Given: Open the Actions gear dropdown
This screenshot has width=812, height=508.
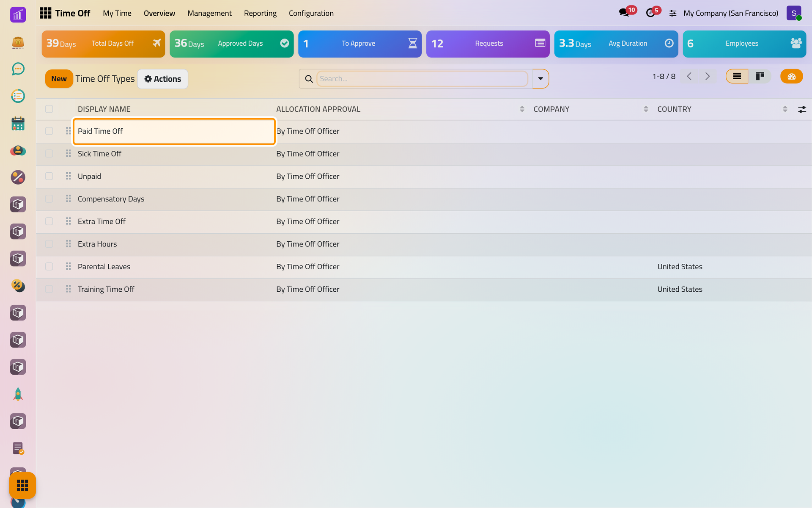Looking at the screenshot, I should pos(163,79).
